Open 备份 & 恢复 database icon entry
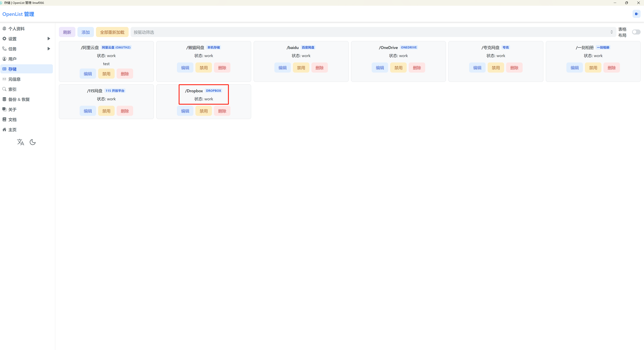The width and height of the screenshot is (644, 350). coord(4,99)
